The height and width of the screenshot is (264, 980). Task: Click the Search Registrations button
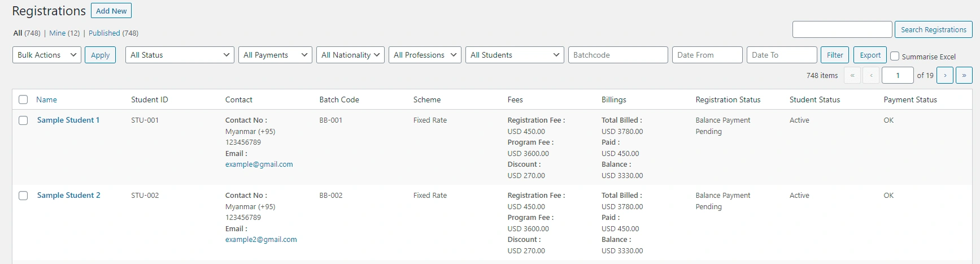[x=933, y=29]
